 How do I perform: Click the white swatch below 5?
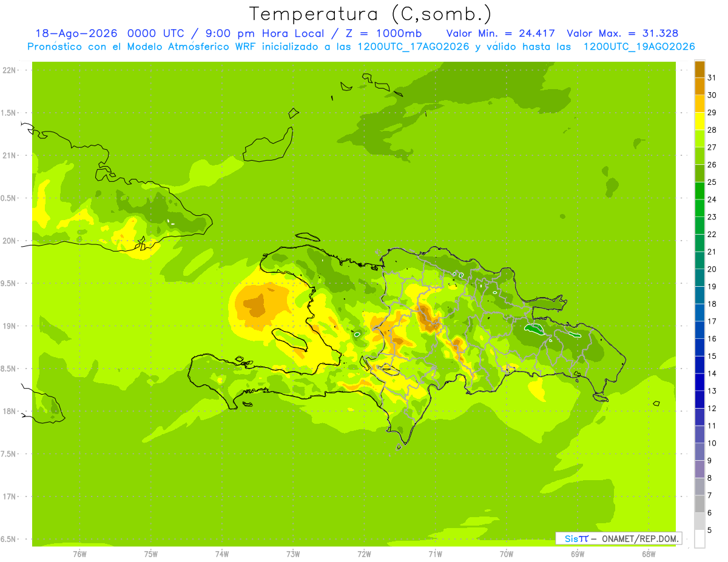(699, 539)
